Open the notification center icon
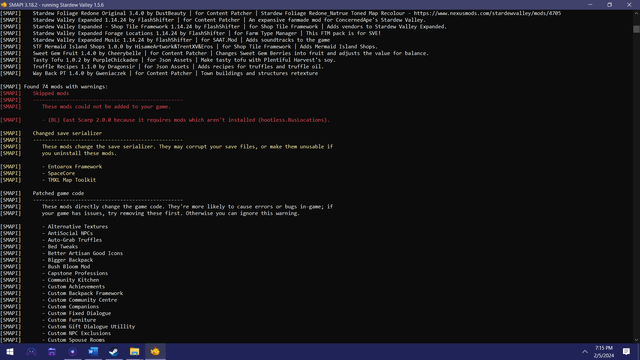Viewport: 640px width, 360px height. (x=627, y=351)
